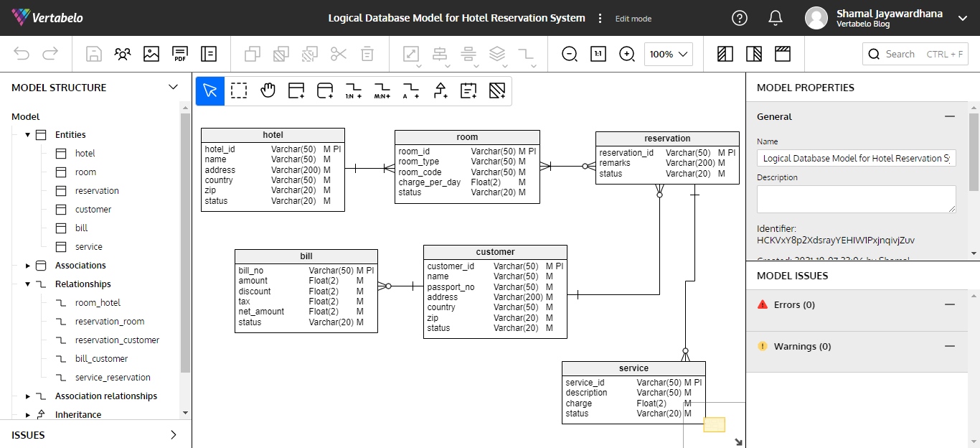
Task: Choose the M:N relationship tool
Action: click(x=382, y=90)
